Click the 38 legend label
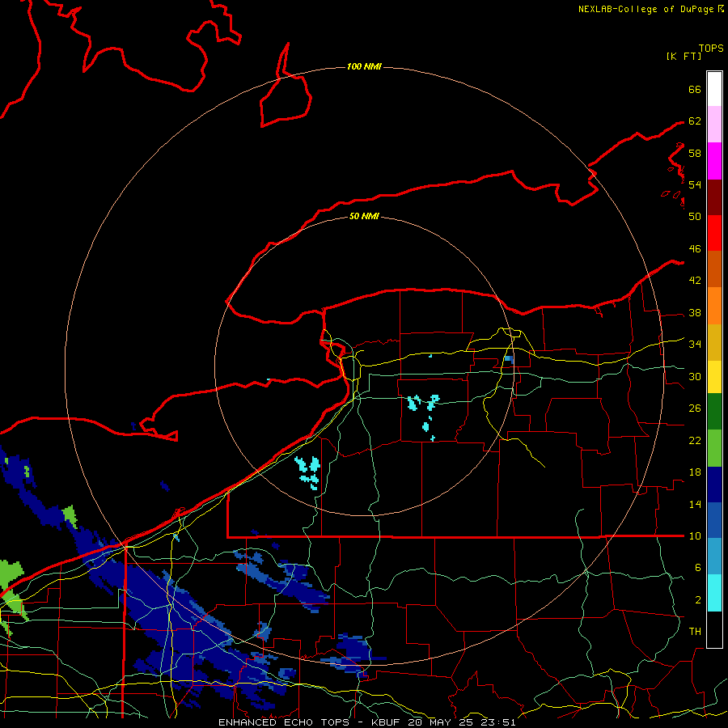Screen dimensions: 728x728 tap(695, 313)
